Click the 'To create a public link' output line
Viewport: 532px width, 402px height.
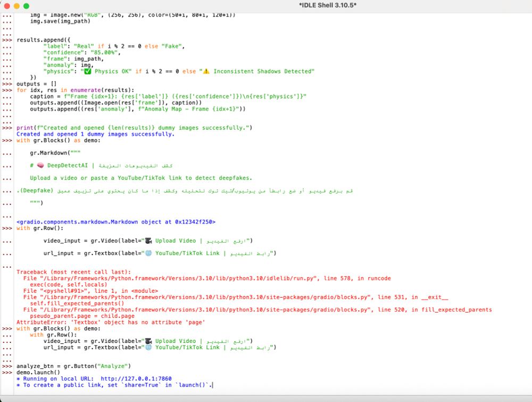(x=114, y=385)
